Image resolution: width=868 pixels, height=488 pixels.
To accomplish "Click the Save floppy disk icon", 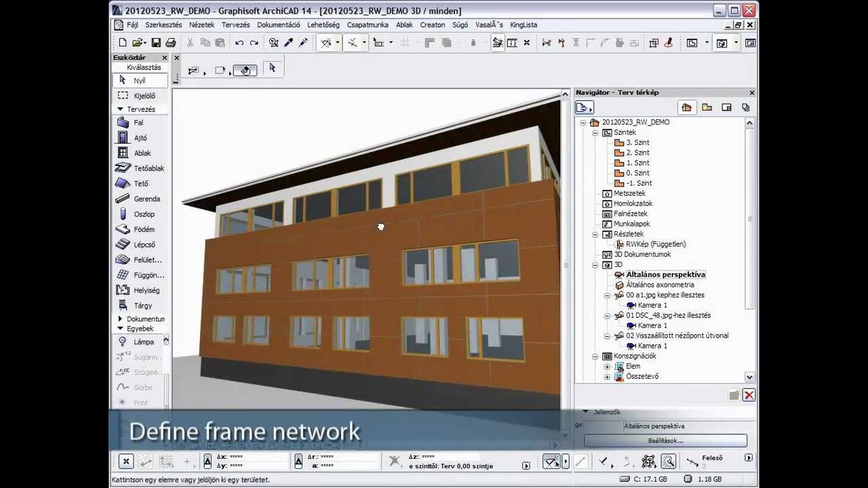I will tap(156, 43).
